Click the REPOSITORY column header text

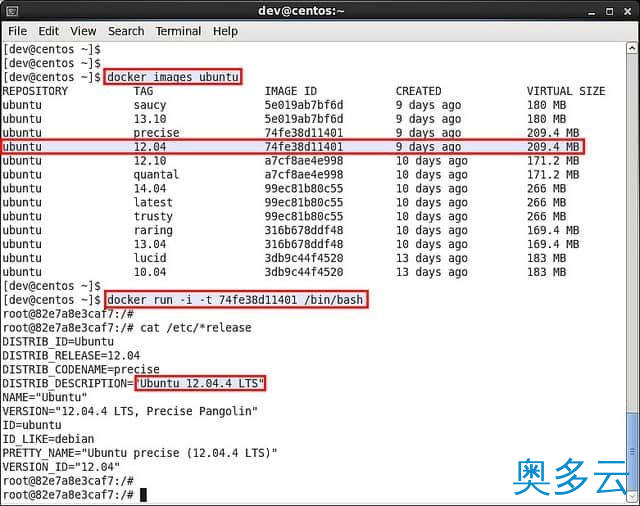(x=35, y=91)
